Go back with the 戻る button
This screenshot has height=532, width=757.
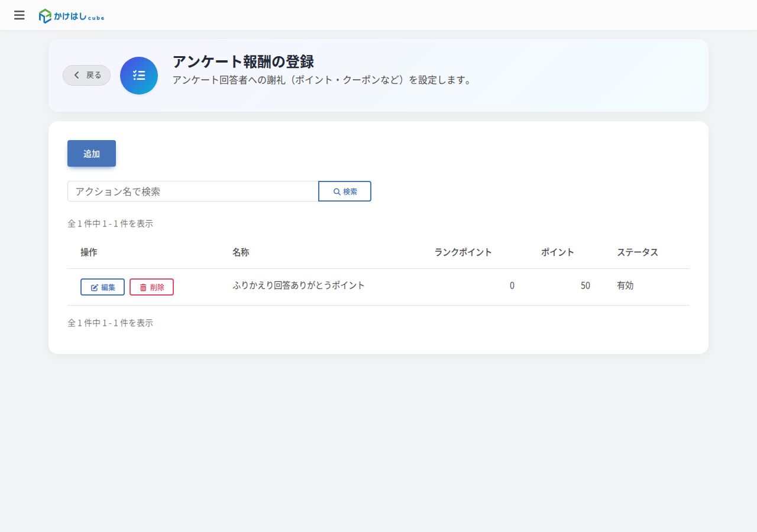click(86, 75)
